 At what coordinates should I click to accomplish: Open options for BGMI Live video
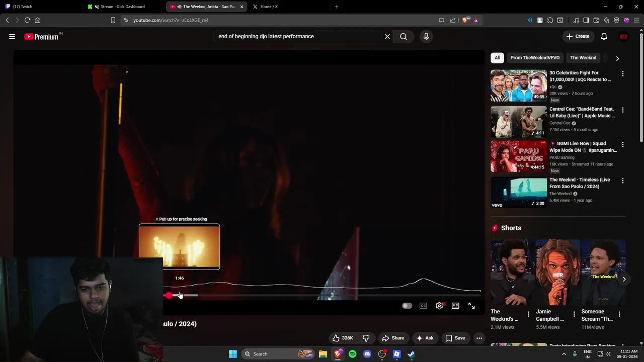622,145
